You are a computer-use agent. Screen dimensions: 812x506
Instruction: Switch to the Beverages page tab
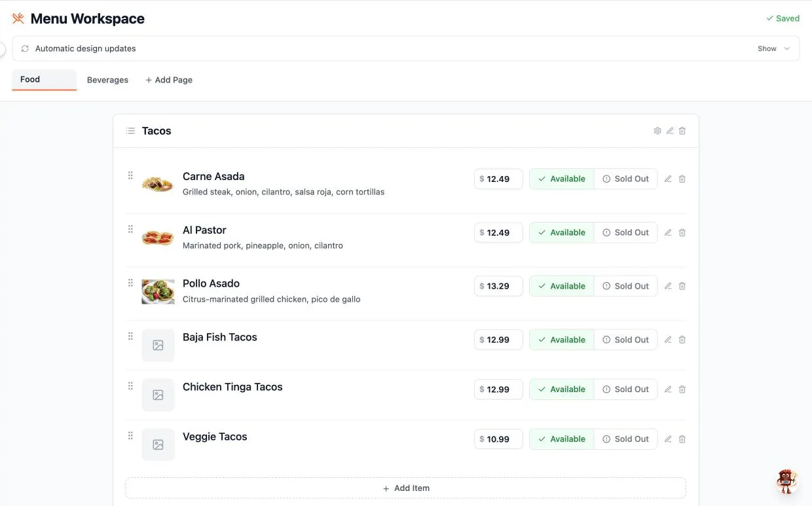(x=107, y=80)
